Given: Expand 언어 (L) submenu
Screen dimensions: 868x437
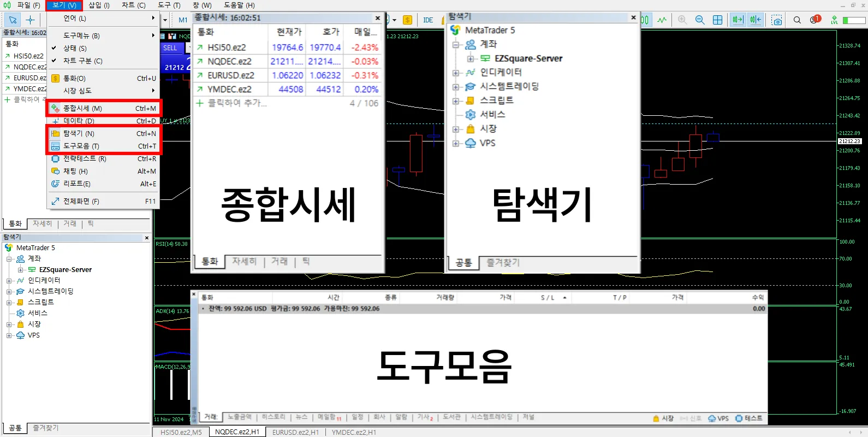Looking at the screenshot, I should pyautogui.click(x=103, y=18).
